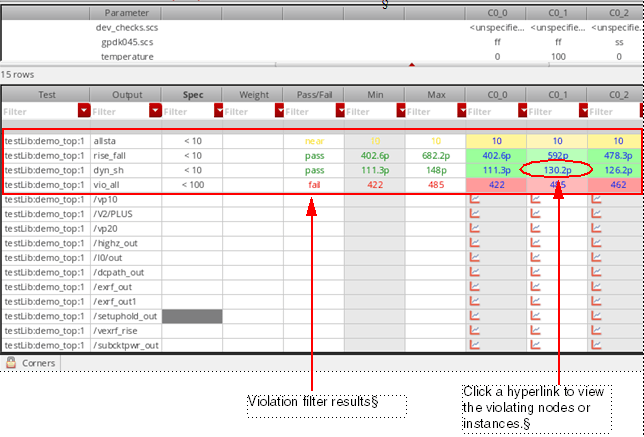Plot /V2/PLUS waveform for corner C0_0
Image resolution: width=644 pixels, height=437 pixels.
point(475,214)
